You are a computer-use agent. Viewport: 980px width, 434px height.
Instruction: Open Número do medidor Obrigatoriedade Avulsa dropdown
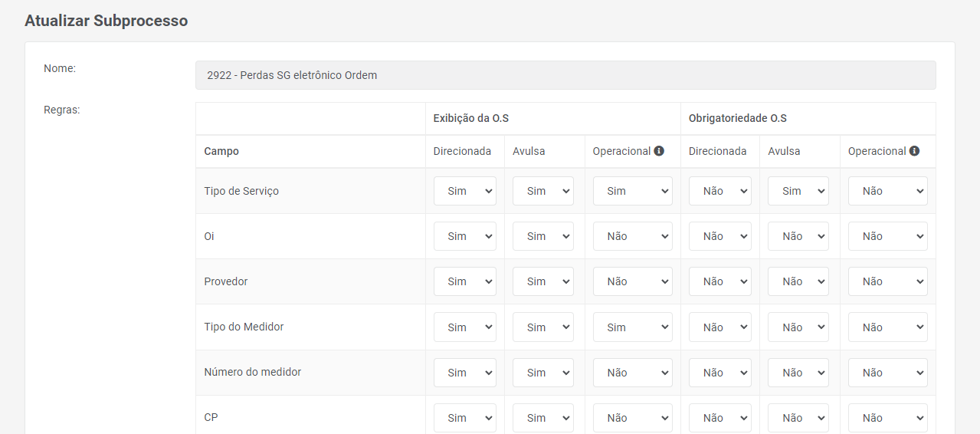click(798, 373)
